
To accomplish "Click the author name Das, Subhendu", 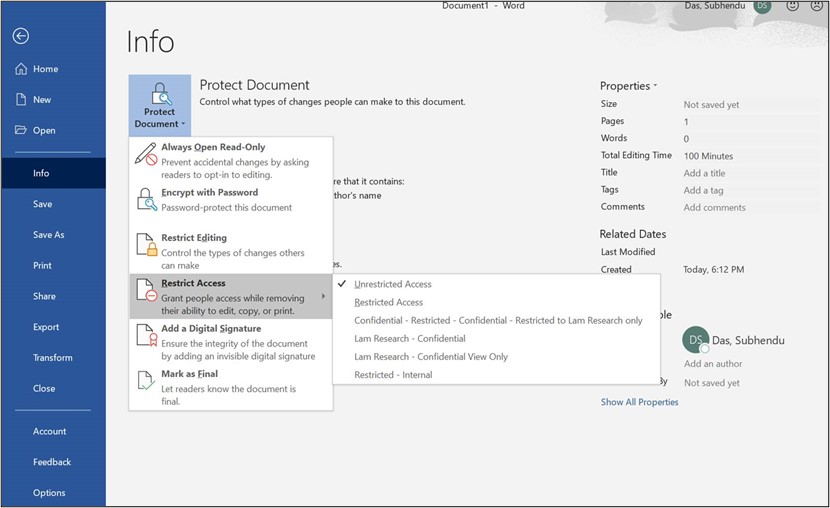I will (748, 340).
